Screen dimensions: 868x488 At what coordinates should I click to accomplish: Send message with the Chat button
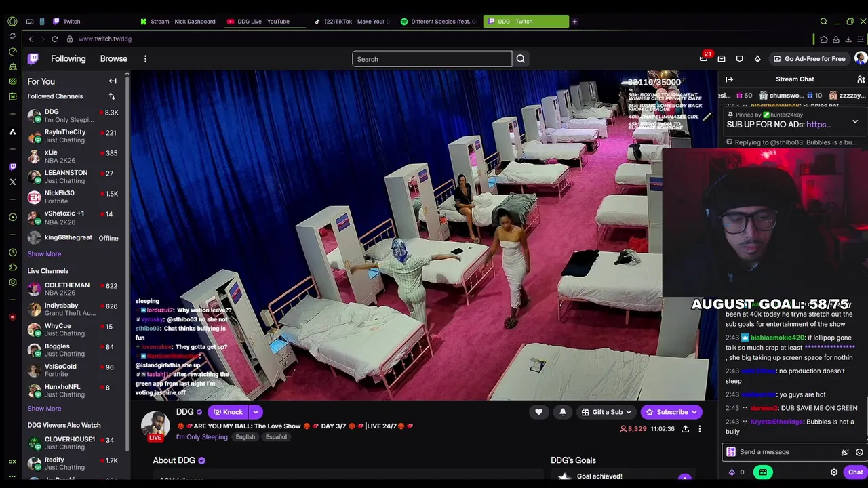click(x=854, y=472)
